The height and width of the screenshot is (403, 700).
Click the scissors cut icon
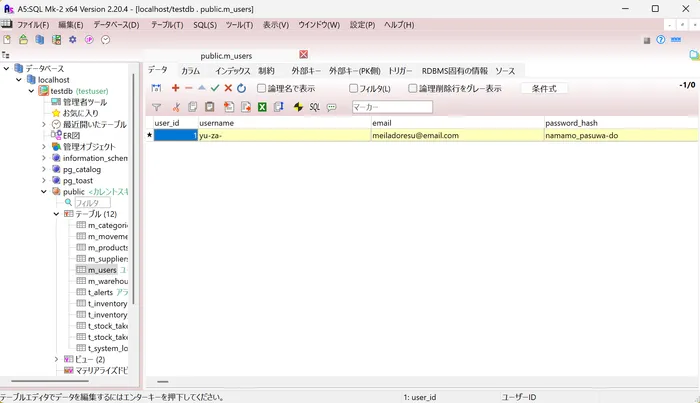click(177, 107)
